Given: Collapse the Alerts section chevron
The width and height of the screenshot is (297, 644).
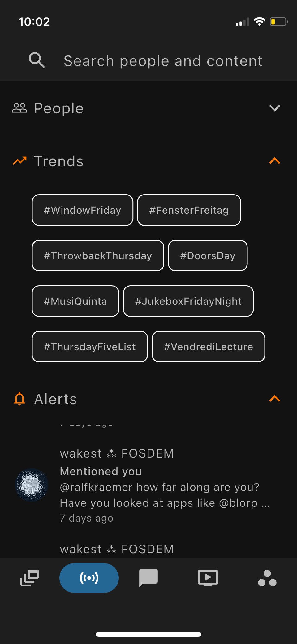Looking at the screenshot, I should tap(274, 399).
